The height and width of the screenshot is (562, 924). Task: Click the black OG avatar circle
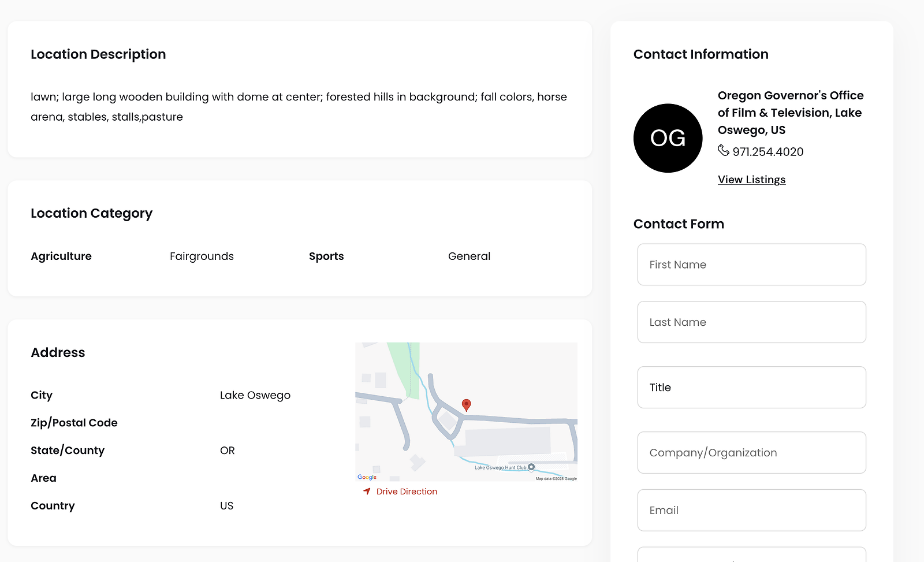pyautogui.click(x=668, y=138)
